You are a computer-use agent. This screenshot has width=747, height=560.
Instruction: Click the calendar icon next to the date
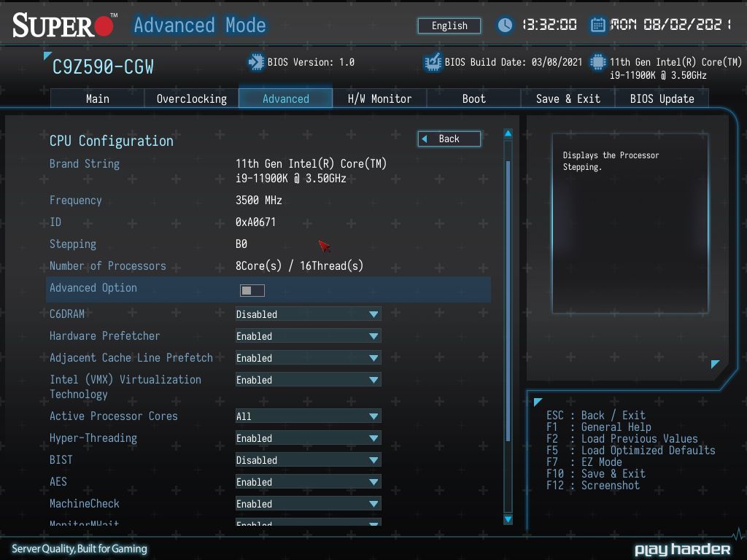[598, 25]
